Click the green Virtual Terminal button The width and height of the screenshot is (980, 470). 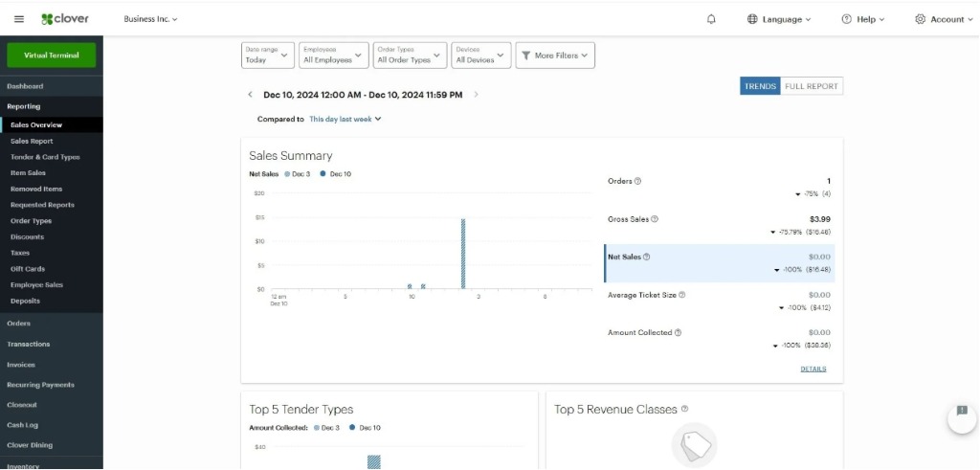click(52, 55)
